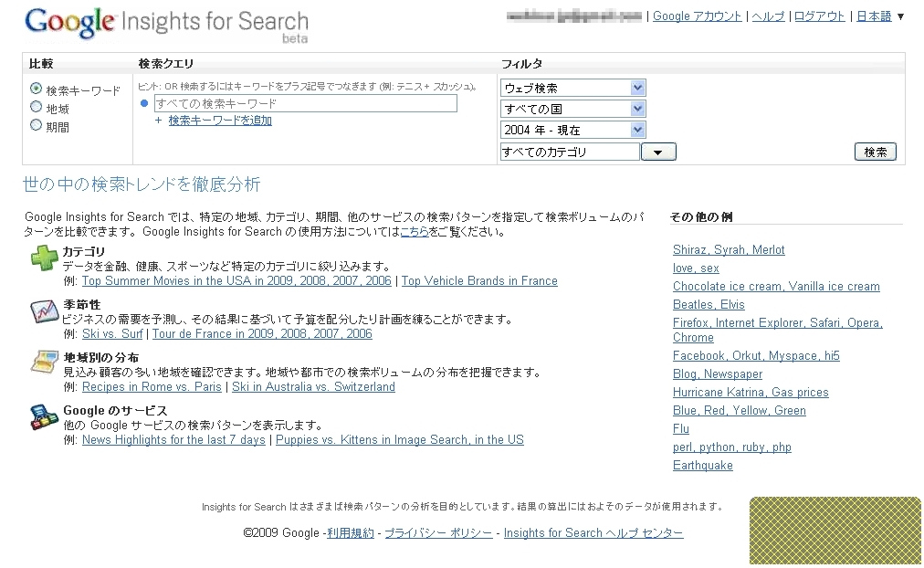Open the Hurricane Katrina, Gas prices example
924x568 pixels.
(x=751, y=393)
